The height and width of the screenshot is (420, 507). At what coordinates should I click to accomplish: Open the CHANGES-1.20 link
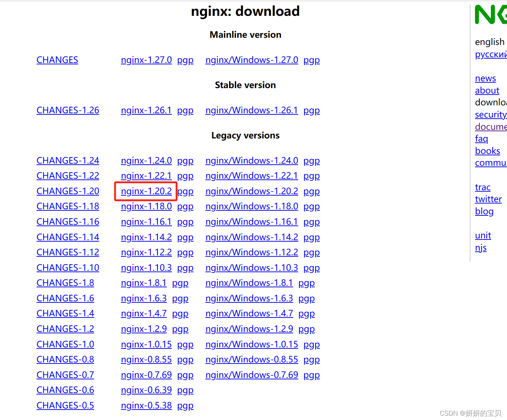coord(68,191)
